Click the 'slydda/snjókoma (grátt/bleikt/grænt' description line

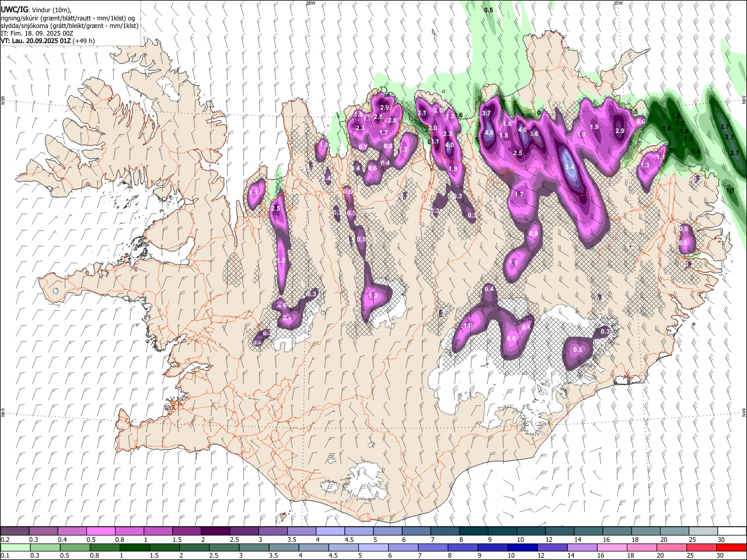tap(69, 26)
